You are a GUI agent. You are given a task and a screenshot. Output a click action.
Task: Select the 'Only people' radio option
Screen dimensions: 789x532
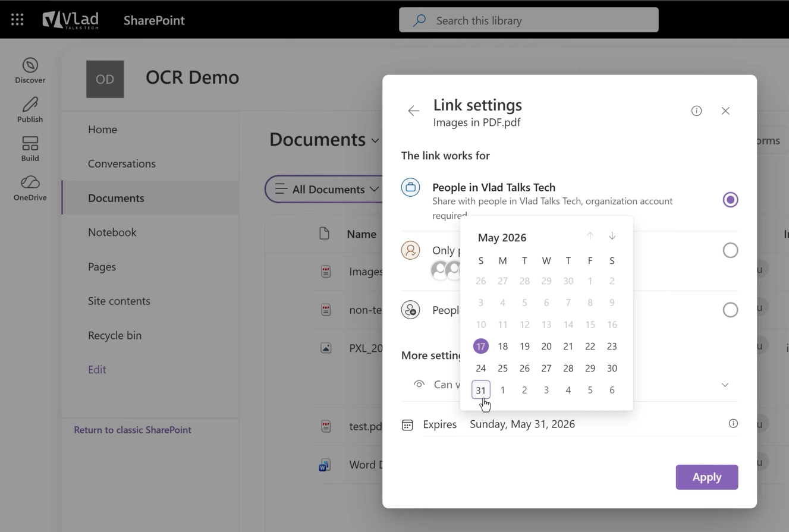click(x=730, y=250)
